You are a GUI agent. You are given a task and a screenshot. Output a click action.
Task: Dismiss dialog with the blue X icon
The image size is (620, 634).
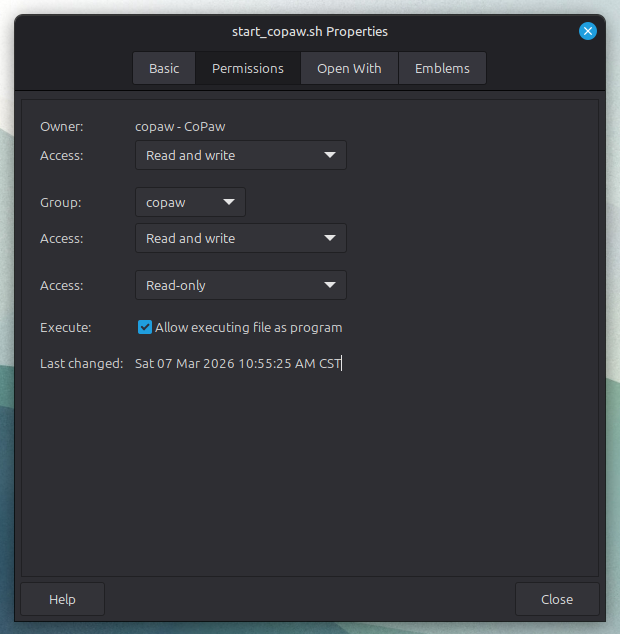click(x=588, y=31)
